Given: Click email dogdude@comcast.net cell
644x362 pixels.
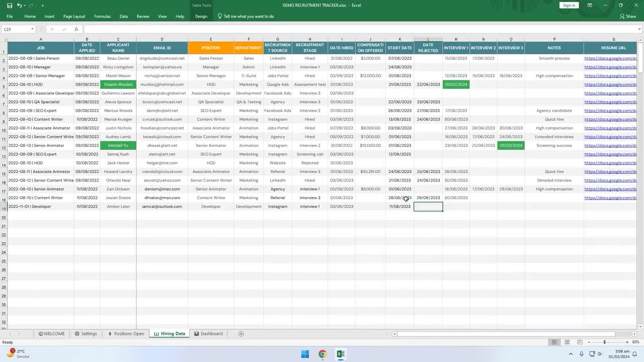Looking at the screenshot, I should coord(162,58).
